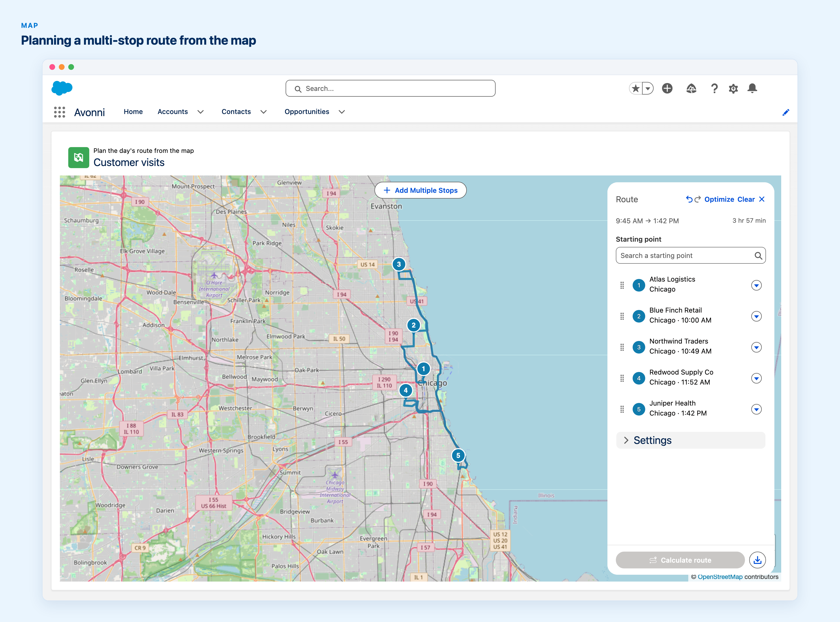Grab the drag handle for Atlas Logistics
Viewport: 840px width, 622px height.
click(622, 286)
